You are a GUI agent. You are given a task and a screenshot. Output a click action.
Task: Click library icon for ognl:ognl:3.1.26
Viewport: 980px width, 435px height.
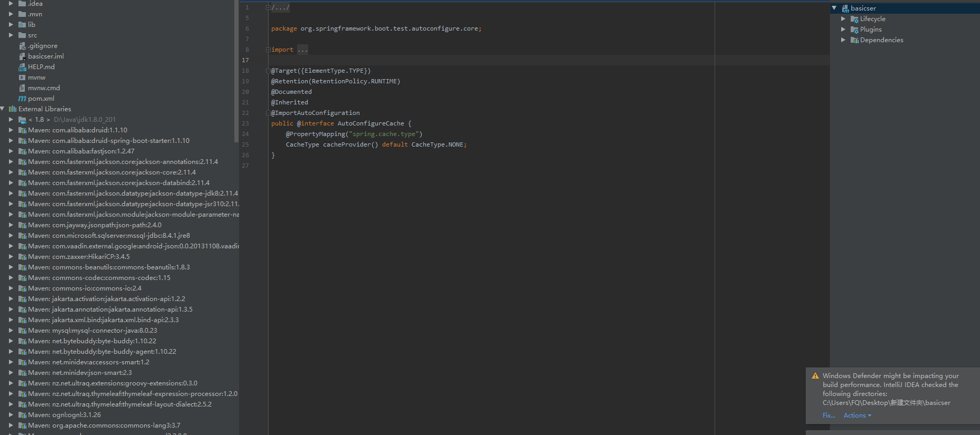(x=22, y=415)
